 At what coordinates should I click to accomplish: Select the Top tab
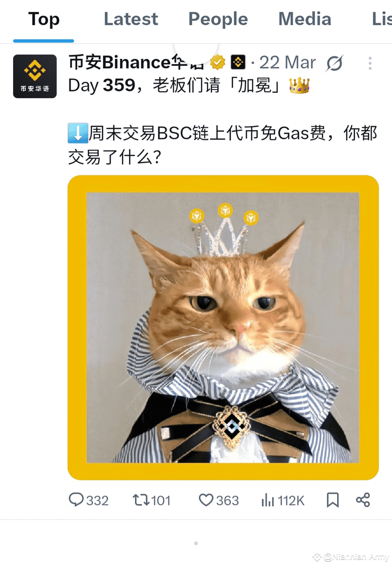tap(44, 19)
